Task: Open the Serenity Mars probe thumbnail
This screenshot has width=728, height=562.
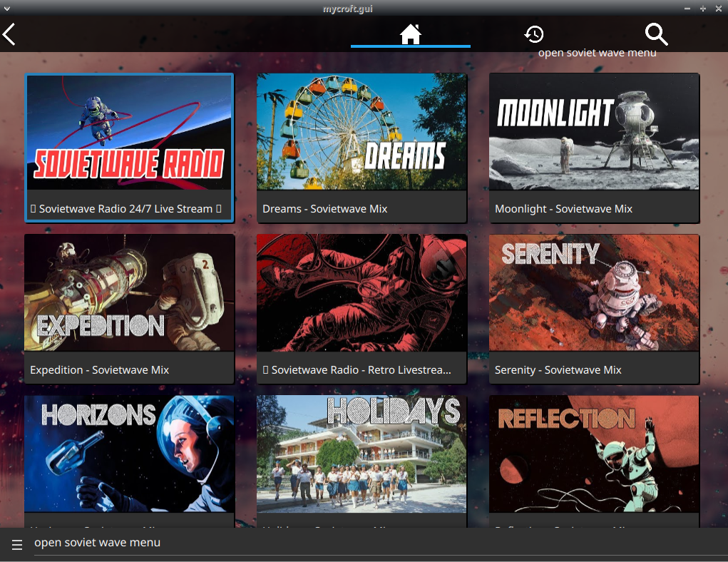Action: [x=594, y=292]
